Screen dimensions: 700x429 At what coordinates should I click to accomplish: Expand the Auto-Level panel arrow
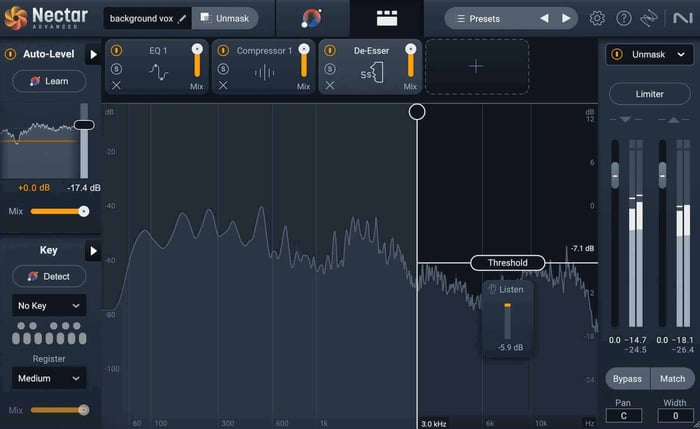(x=93, y=54)
